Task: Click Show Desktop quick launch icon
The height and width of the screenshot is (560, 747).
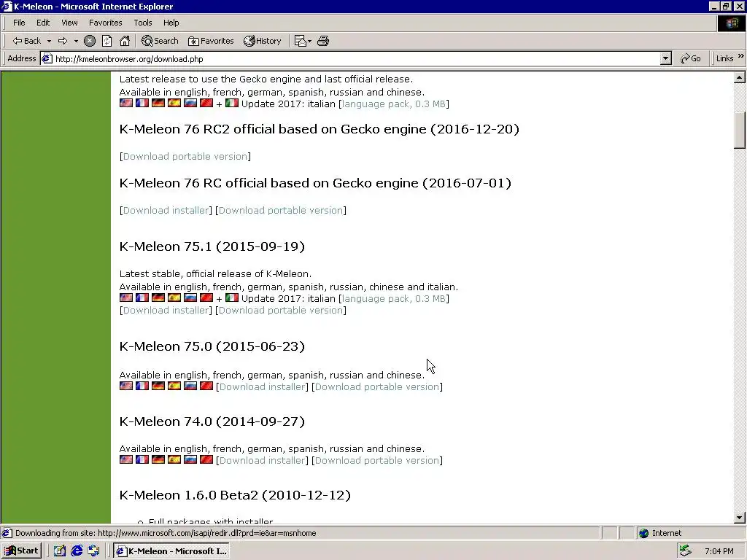Action: (x=59, y=551)
